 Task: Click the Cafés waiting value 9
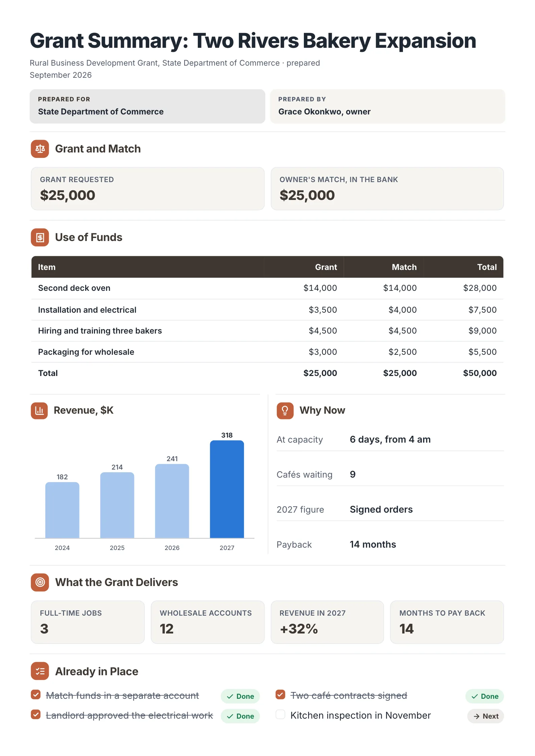(353, 475)
